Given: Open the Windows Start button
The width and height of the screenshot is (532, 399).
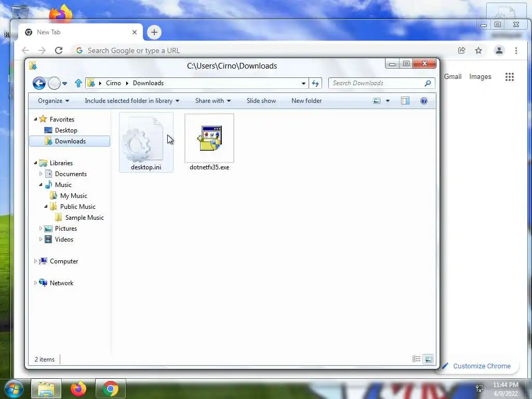Looking at the screenshot, I should 14,389.
